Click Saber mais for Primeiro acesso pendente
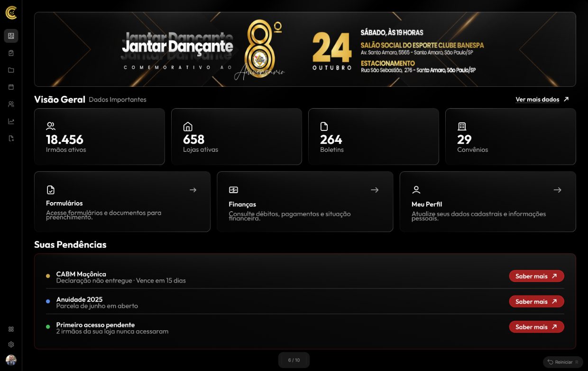The width and height of the screenshot is (588, 371). tap(536, 327)
